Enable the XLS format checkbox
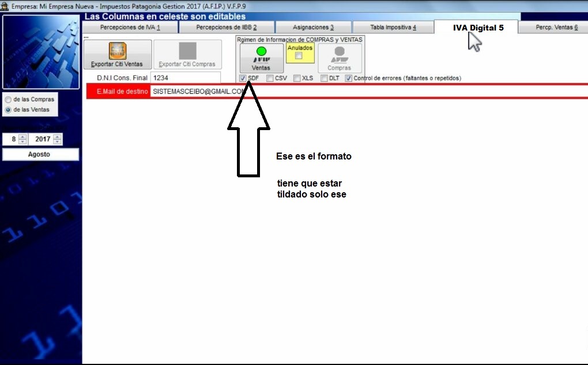The height and width of the screenshot is (365, 588). tap(297, 78)
